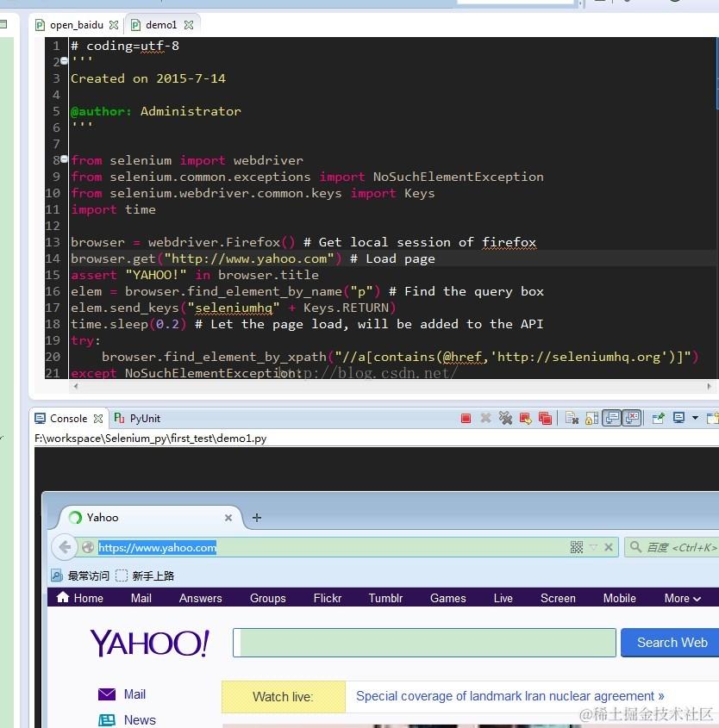The height and width of the screenshot is (728, 719).
Task: Open Screen in Yahoo navigation
Action: pyautogui.click(x=558, y=598)
